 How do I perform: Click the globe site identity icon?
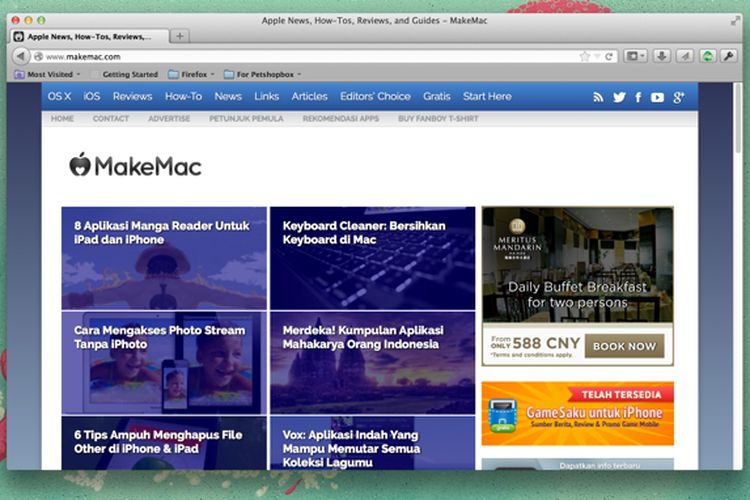pyautogui.click(x=38, y=56)
